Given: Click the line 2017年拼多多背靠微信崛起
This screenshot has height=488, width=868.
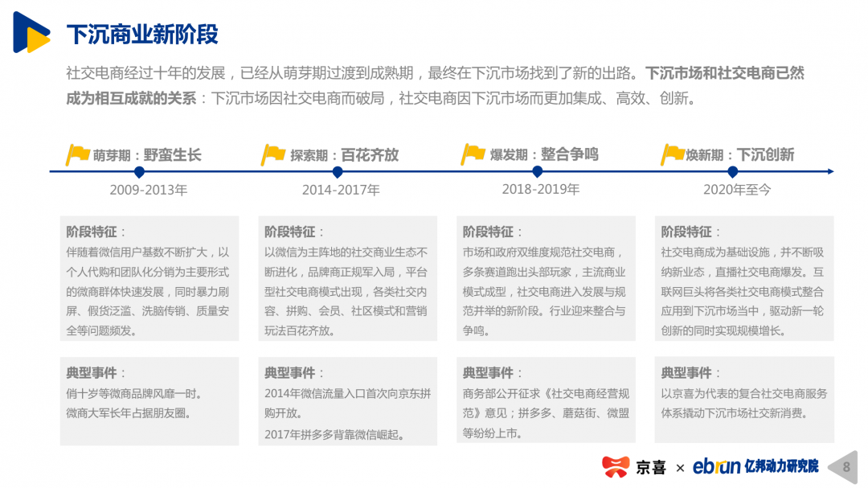Looking at the screenshot, I should [334, 435].
